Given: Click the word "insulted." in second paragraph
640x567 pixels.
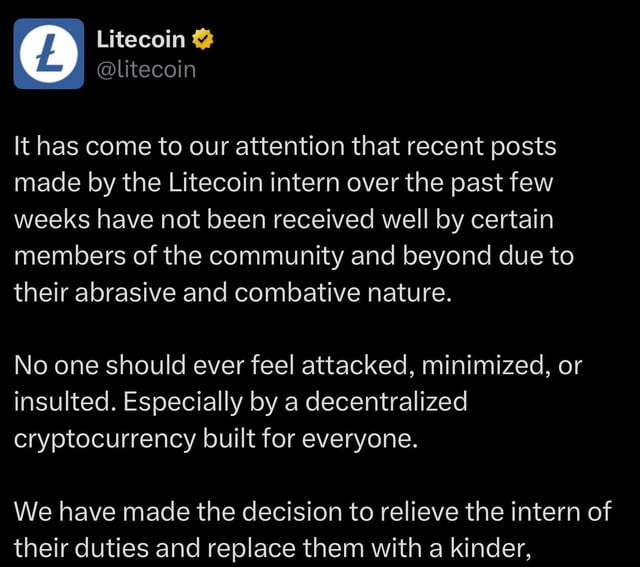Looking at the screenshot, I should coord(64,402).
